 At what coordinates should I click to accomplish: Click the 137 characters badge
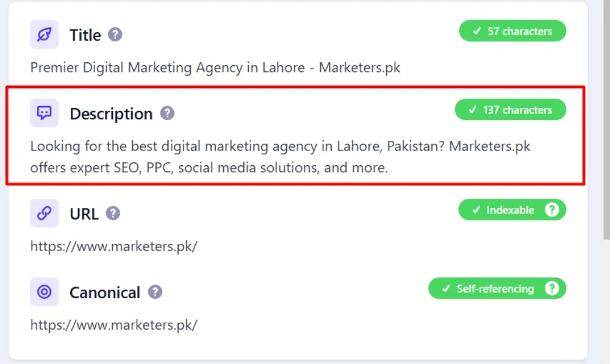(511, 110)
